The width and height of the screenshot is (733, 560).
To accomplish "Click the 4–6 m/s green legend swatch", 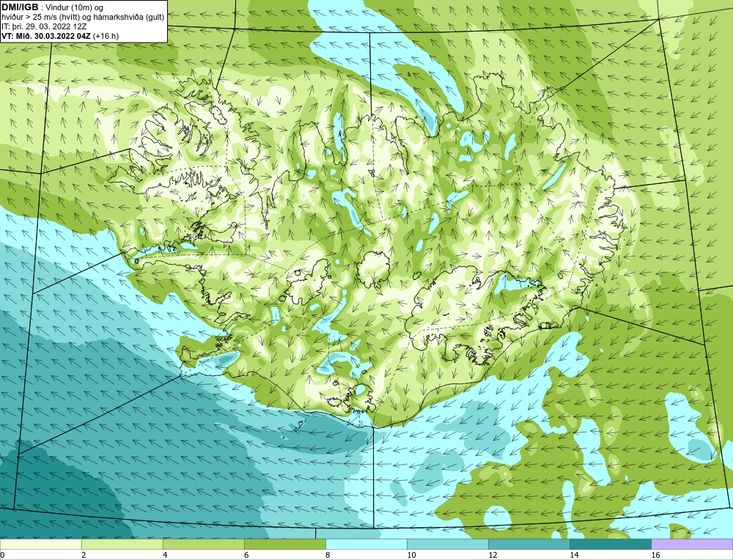I will point(203,544).
